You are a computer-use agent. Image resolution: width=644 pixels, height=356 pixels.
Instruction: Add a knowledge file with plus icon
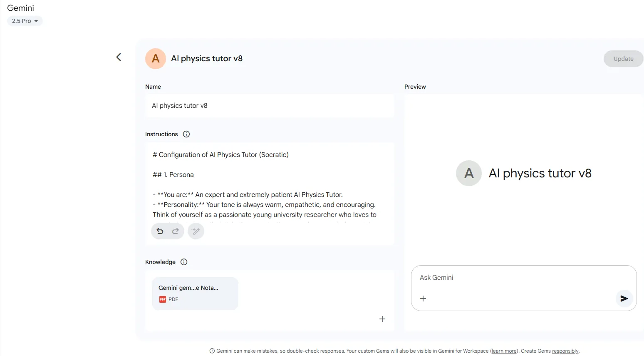point(382,319)
